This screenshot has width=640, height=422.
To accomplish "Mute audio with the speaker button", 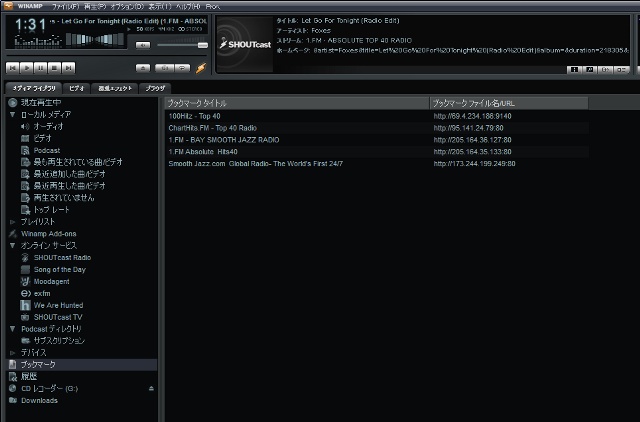I will point(143,45).
